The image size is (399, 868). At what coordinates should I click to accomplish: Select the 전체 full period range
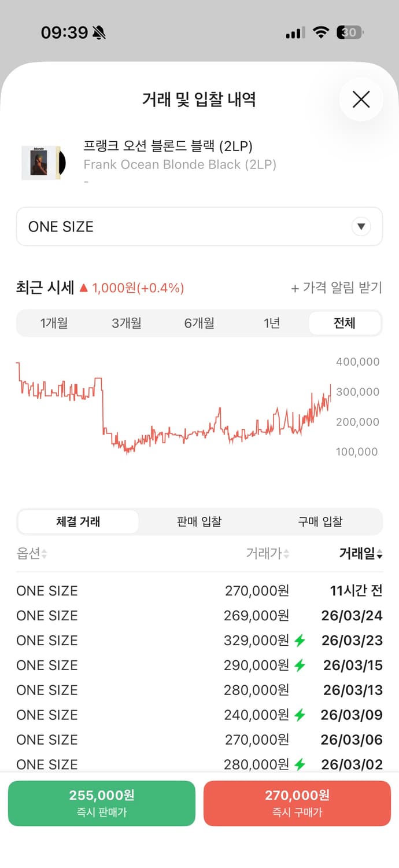click(345, 323)
